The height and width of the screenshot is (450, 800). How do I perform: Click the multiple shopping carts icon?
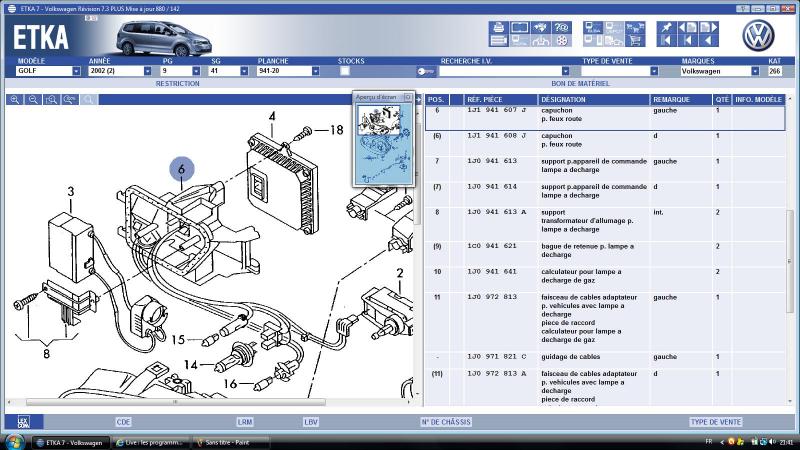coord(635,28)
